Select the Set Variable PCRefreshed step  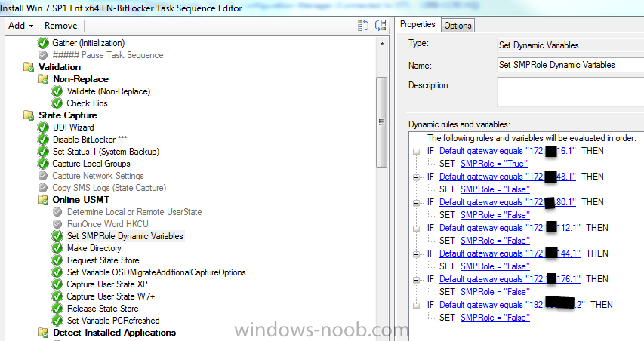click(113, 321)
